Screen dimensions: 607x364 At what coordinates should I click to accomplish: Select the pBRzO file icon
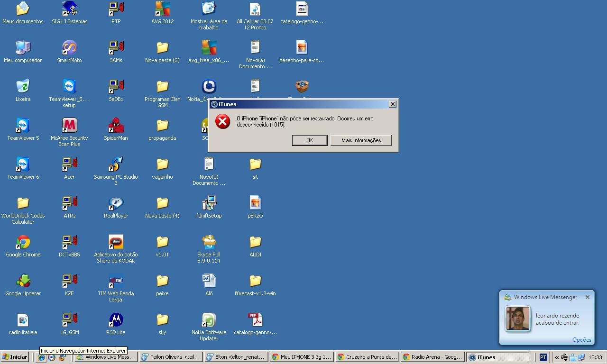coord(255,203)
